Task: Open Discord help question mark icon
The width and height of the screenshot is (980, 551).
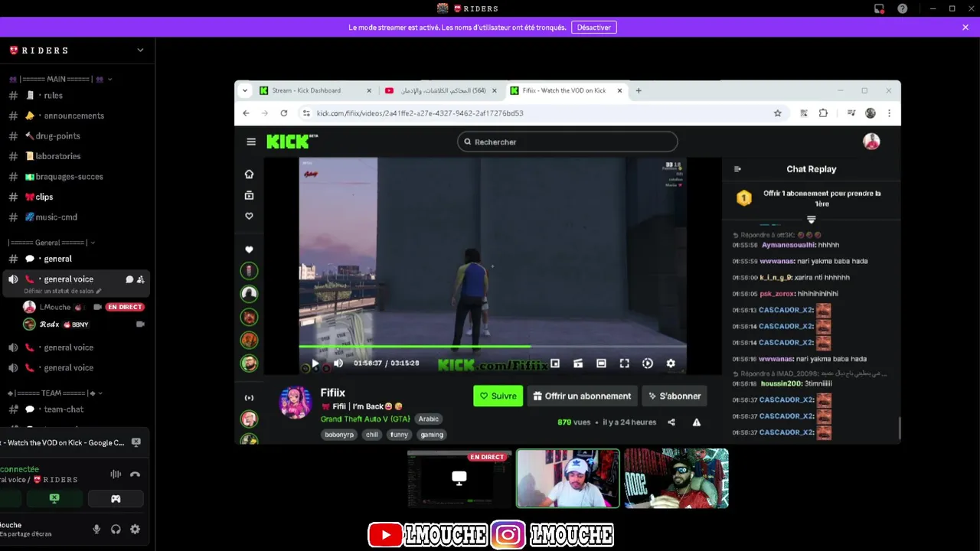Action: pos(903,8)
